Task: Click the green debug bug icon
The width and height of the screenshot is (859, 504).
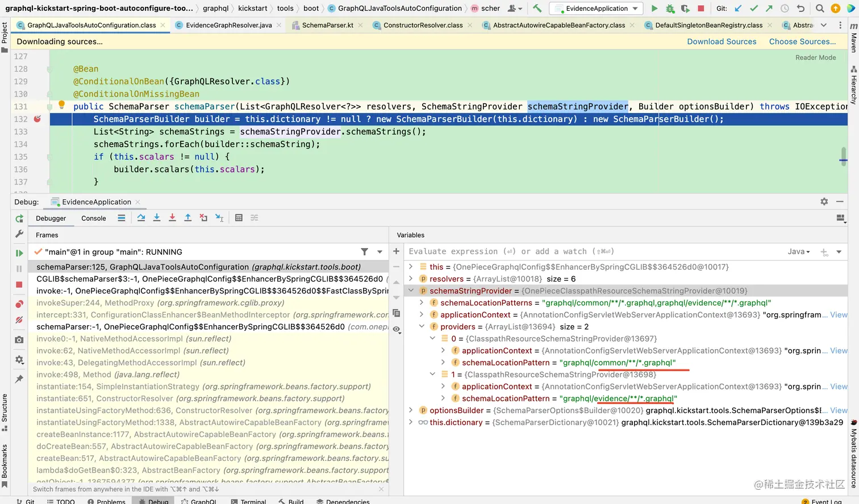Action: (x=670, y=9)
